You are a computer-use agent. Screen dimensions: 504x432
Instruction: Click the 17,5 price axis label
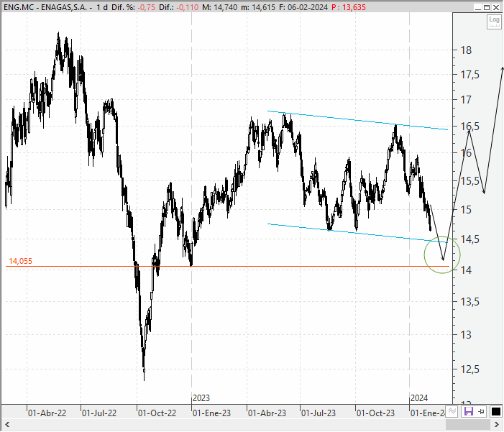[469, 75]
